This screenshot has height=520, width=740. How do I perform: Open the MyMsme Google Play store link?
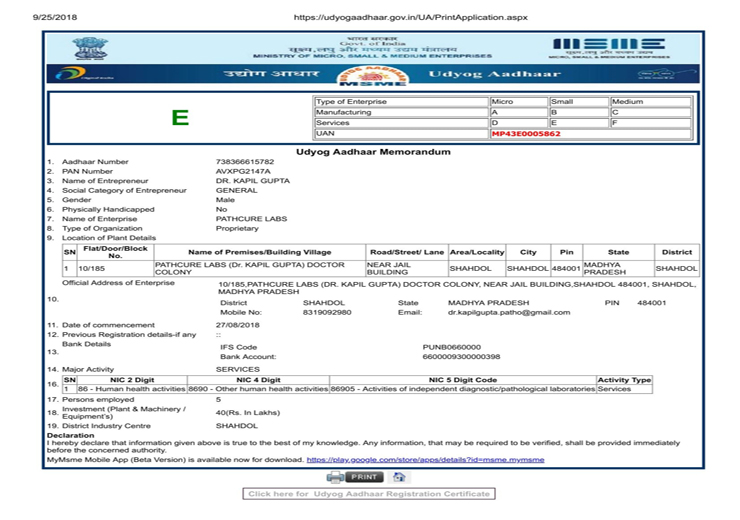(425, 460)
